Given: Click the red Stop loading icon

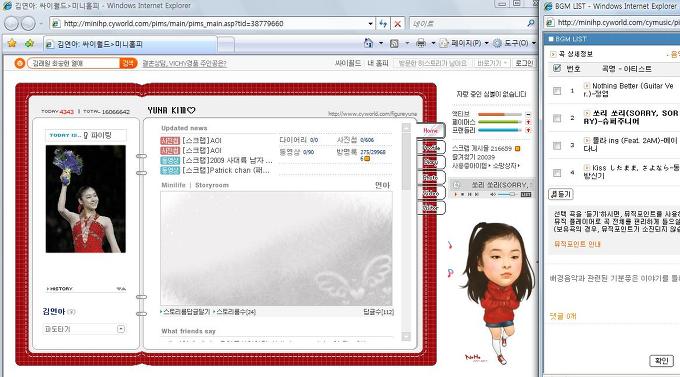Looking at the screenshot, I should [x=397, y=24].
